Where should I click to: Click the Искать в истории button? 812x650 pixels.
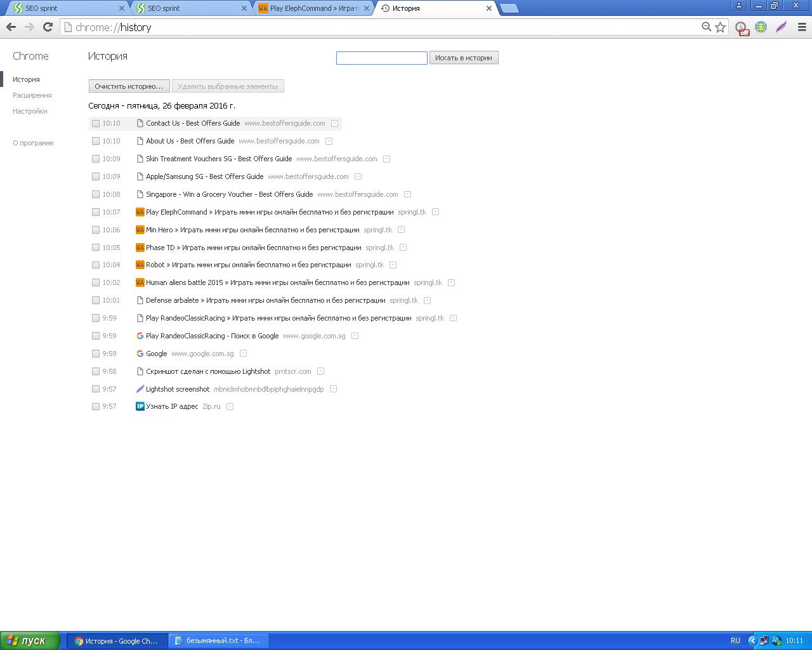click(464, 58)
